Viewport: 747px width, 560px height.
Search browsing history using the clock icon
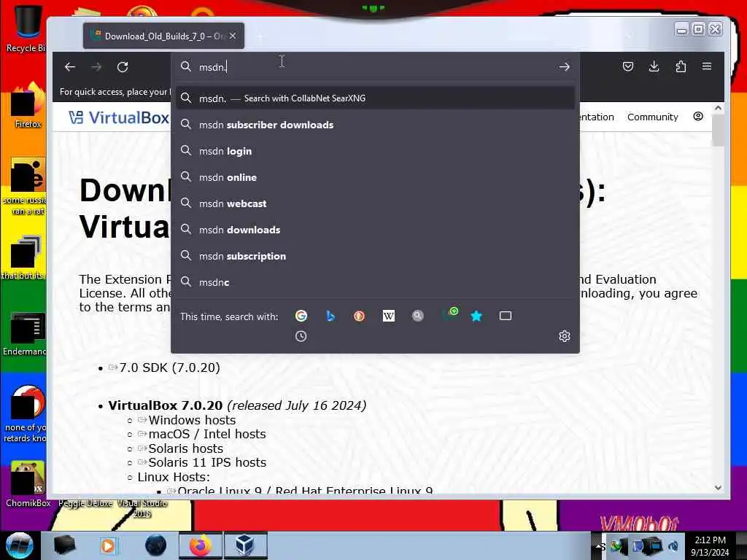point(301,336)
